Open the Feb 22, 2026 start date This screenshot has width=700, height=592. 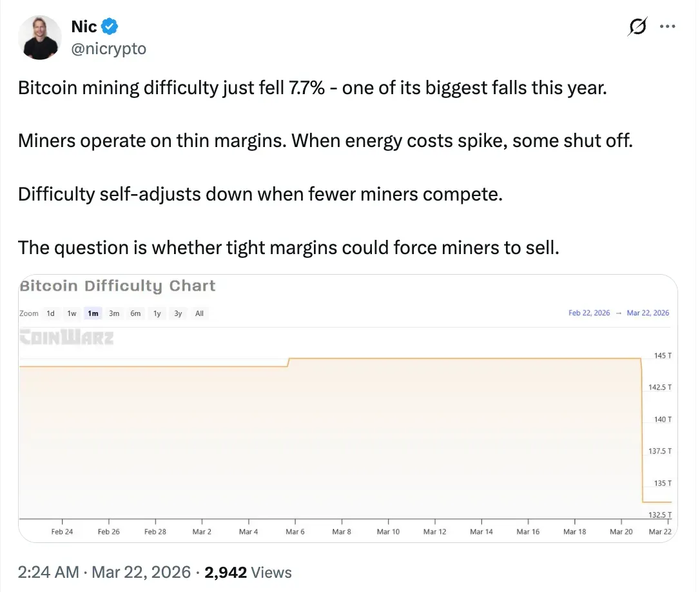point(588,313)
